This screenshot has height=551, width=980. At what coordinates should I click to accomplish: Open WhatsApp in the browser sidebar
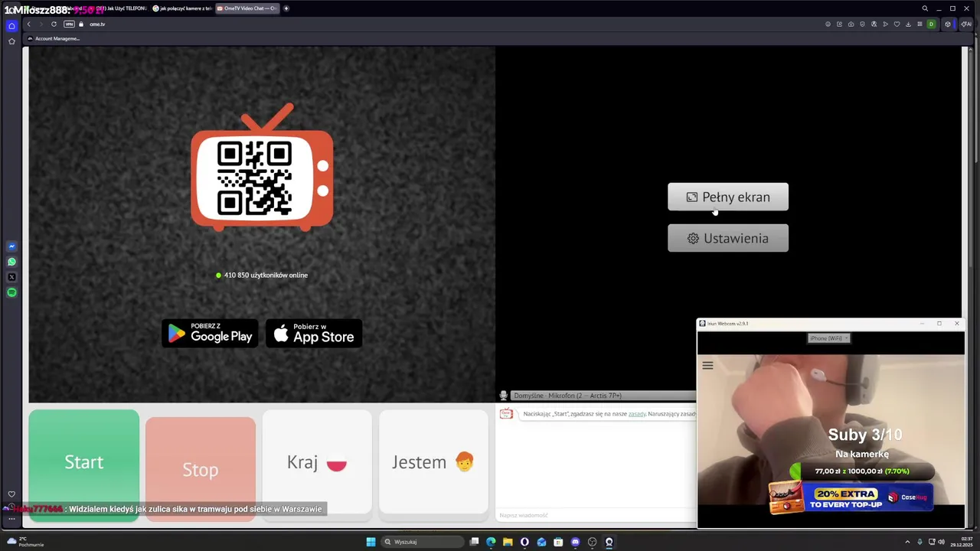[11, 262]
